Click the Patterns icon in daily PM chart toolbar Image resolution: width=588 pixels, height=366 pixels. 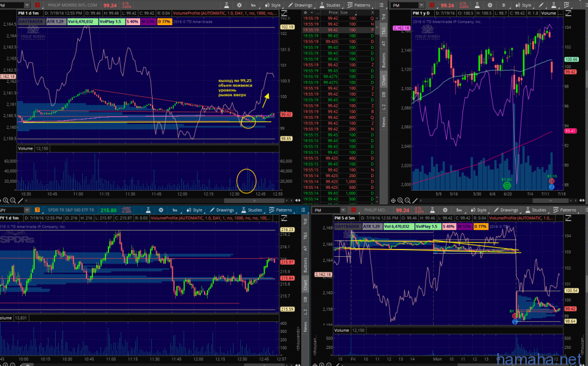click(x=566, y=6)
